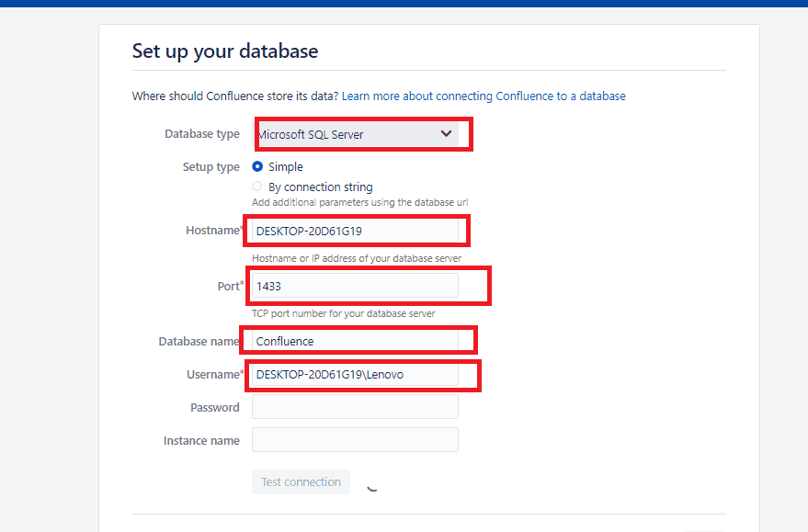Click the Password field label
This screenshot has height=532, width=808.
point(214,407)
